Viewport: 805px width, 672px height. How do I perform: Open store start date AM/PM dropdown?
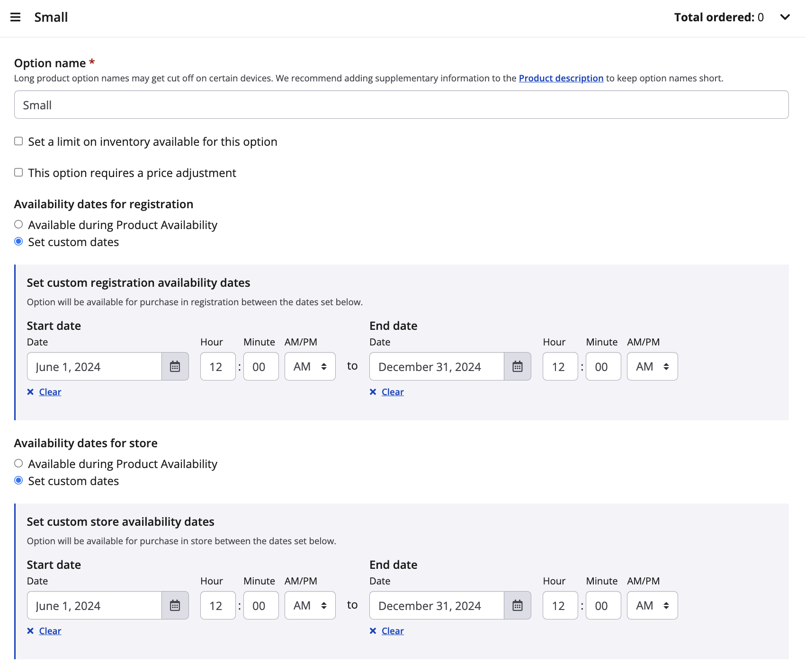pos(310,605)
